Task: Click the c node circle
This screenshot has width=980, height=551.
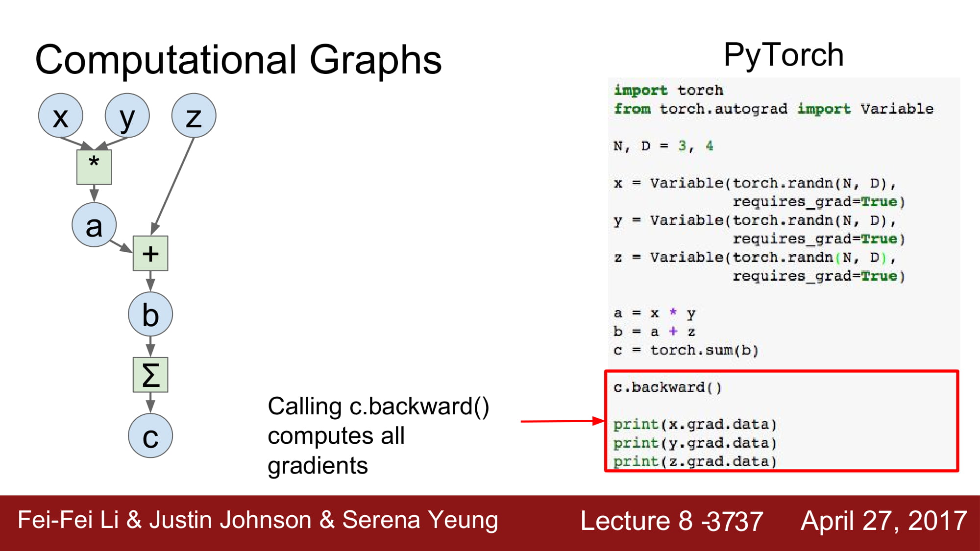Action: pos(150,435)
